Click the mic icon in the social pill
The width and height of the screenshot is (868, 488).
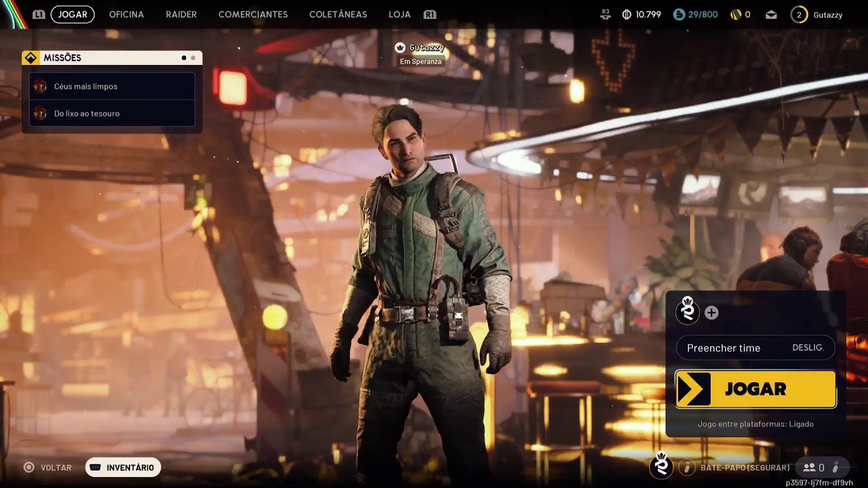(836, 468)
